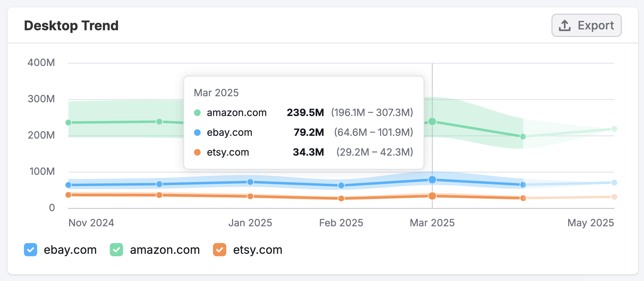Image resolution: width=644 pixels, height=281 pixels.
Task: Click the amazon.com 239.5M value in tooltip
Action: point(305,112)
